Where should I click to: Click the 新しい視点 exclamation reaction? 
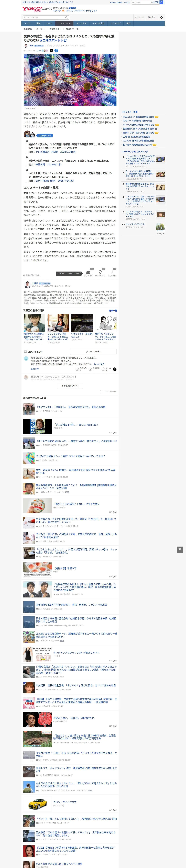(x=112, y=273)
